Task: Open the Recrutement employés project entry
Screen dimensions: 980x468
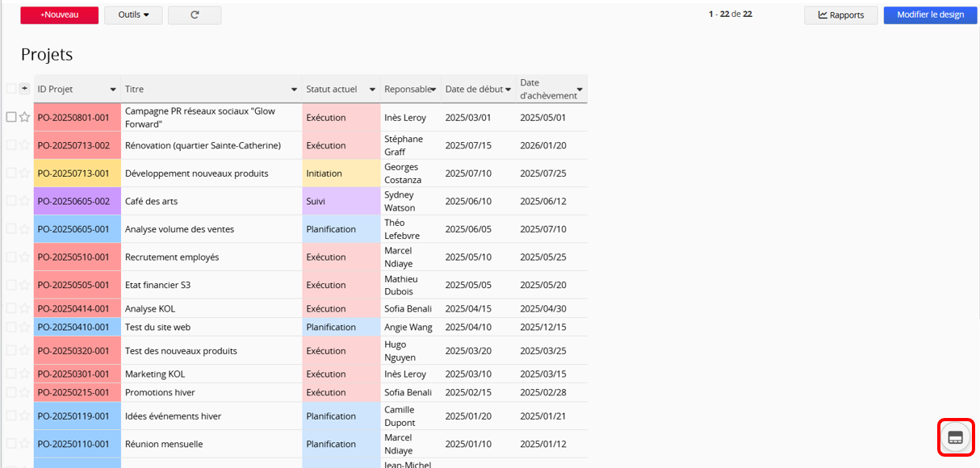Action: point(172,257)
